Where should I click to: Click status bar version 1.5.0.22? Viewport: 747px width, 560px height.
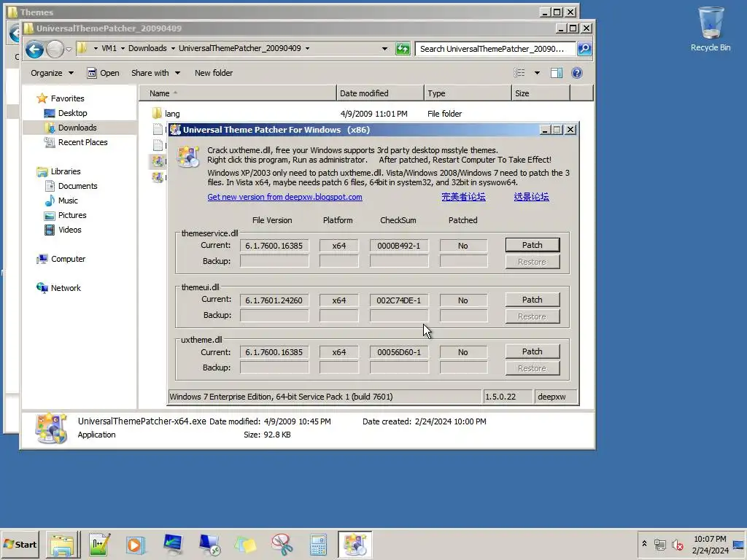pyautogui.click(x=507, y=397)
